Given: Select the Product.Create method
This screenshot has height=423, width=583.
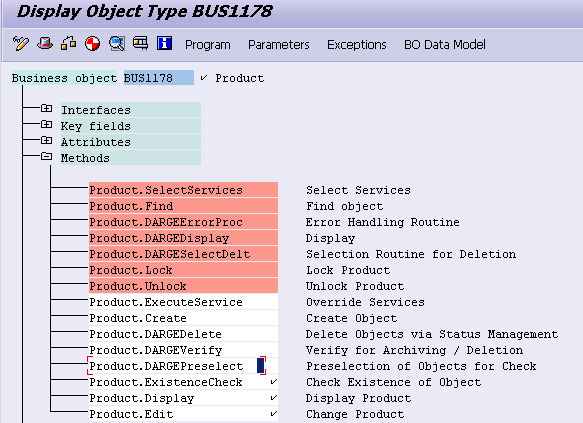Looking at the screenshot, I should [183, 318].
